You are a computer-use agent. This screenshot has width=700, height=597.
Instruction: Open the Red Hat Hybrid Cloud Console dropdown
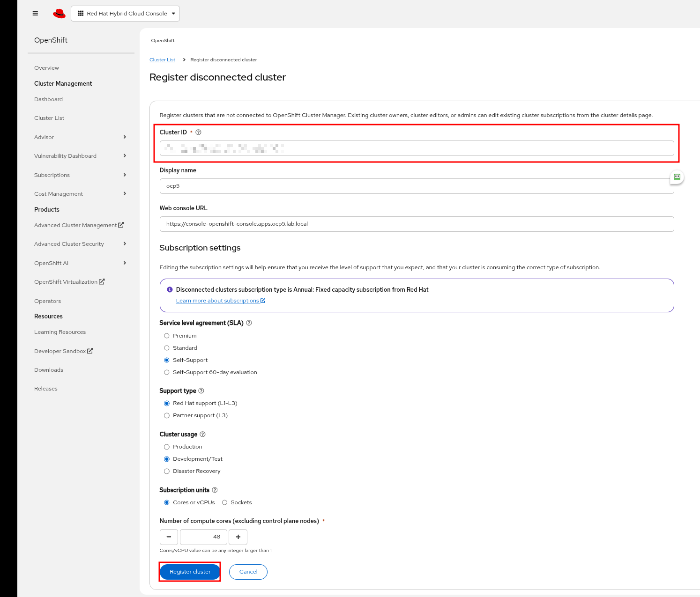tap(125, 14)
